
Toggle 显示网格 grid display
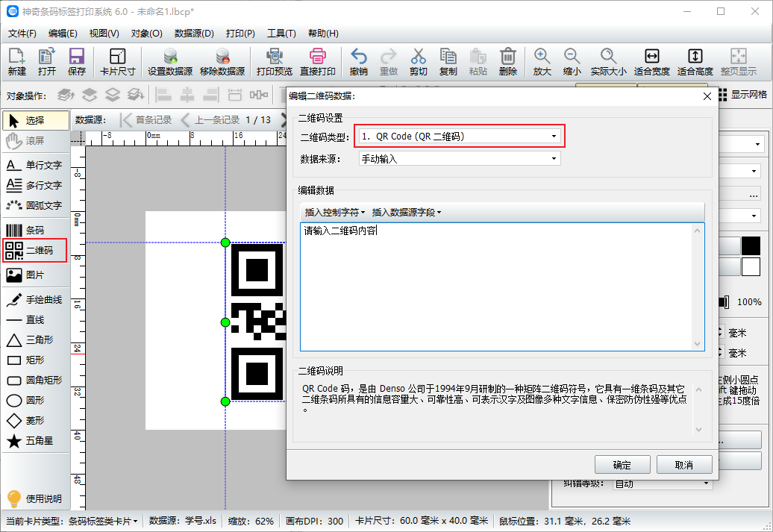coord(743,95)
